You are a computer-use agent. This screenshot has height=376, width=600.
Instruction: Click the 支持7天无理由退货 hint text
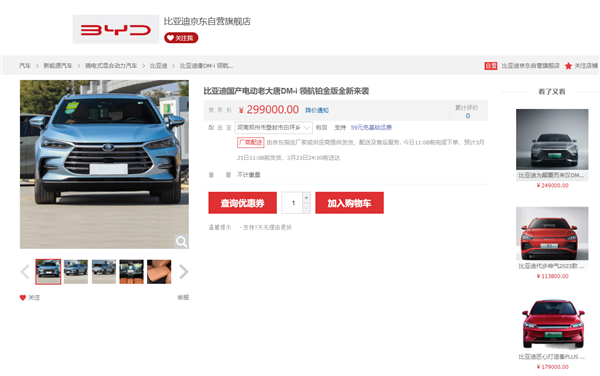[267, 227]
